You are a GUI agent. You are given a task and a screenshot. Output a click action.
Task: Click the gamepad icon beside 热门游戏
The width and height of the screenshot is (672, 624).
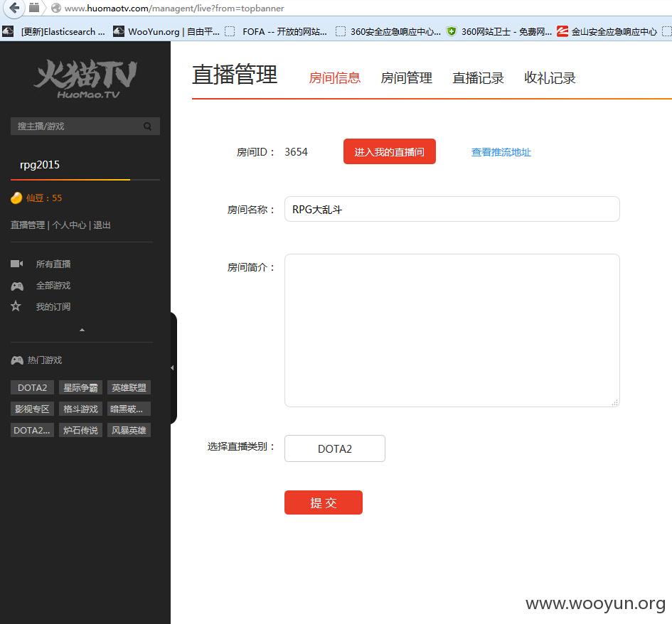(x=17, y=360)
